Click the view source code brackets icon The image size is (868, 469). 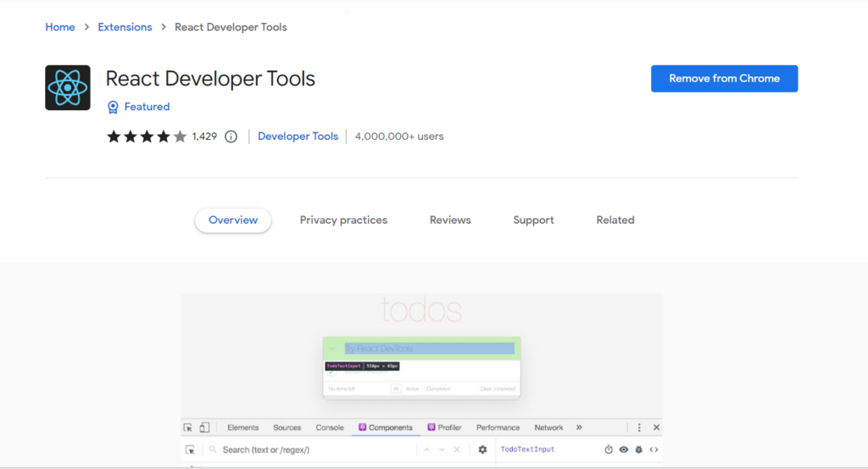click(x=654, y=449)
